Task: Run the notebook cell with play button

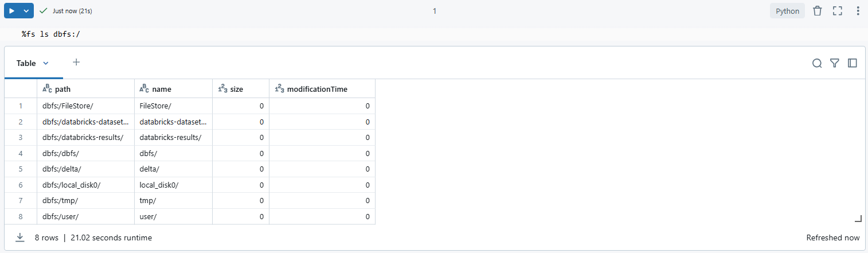Action: [11, 11]
